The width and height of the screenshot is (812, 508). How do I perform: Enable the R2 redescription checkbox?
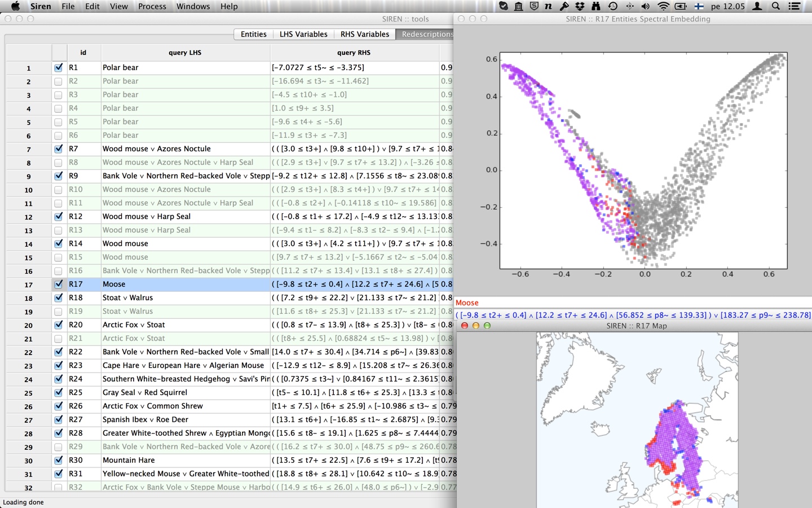(59, 81)
